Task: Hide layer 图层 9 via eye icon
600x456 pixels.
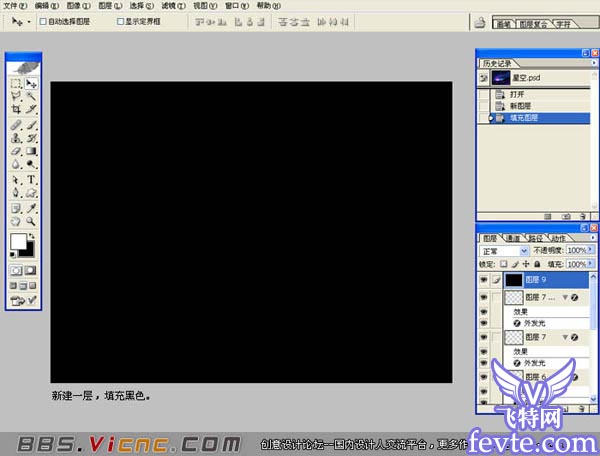Action: [484, 281]
